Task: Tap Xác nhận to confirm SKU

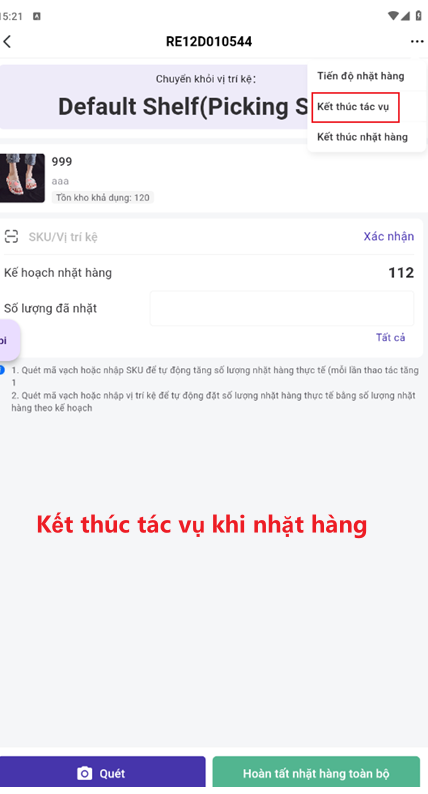Action: pos(388,236)
